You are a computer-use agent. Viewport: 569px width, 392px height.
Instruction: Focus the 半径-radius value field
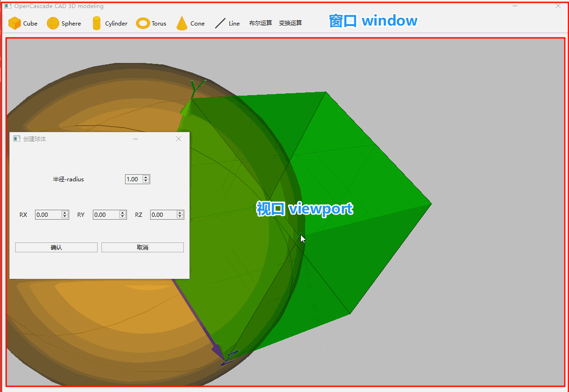[134, 179]
